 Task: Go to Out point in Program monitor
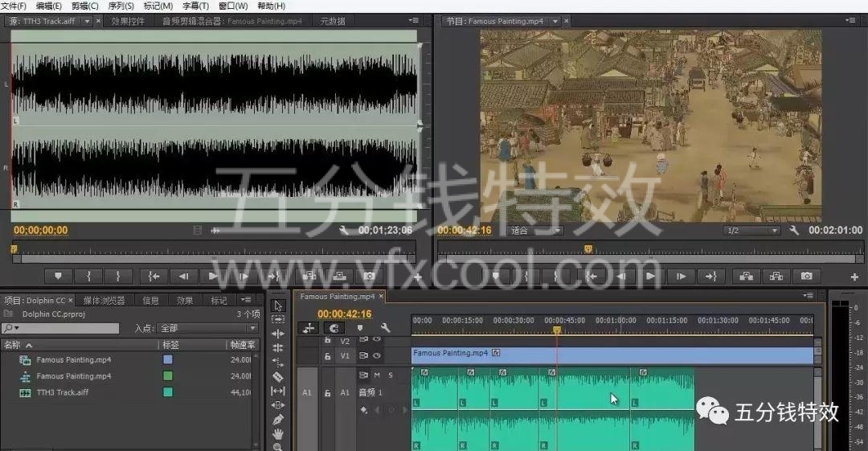point(711,276)
